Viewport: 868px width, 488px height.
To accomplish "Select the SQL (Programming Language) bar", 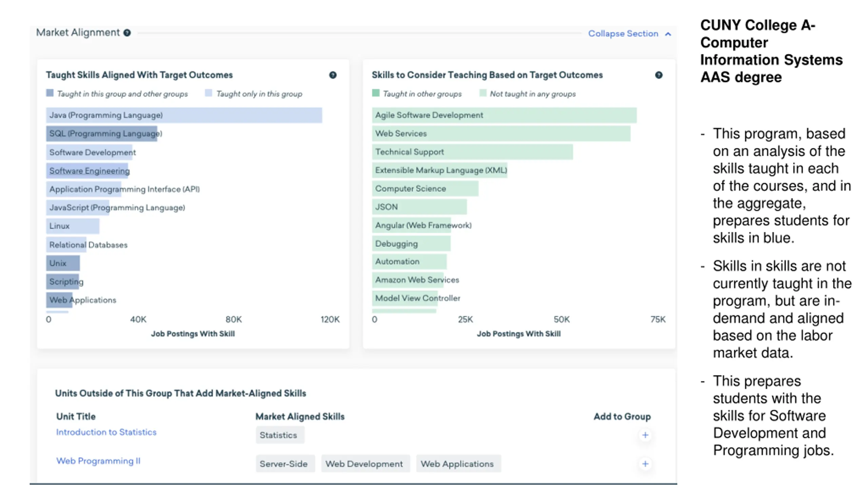I will click(102, 134).
